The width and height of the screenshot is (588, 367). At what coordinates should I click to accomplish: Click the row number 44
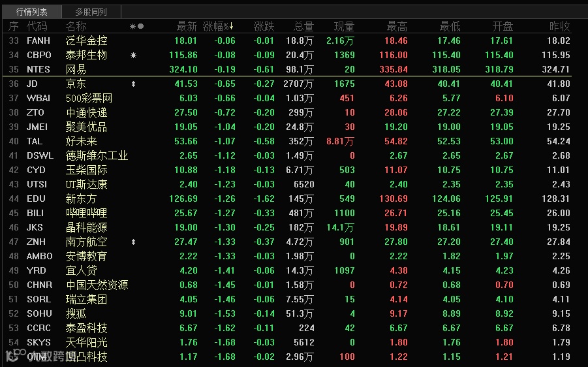click(14, 199)
